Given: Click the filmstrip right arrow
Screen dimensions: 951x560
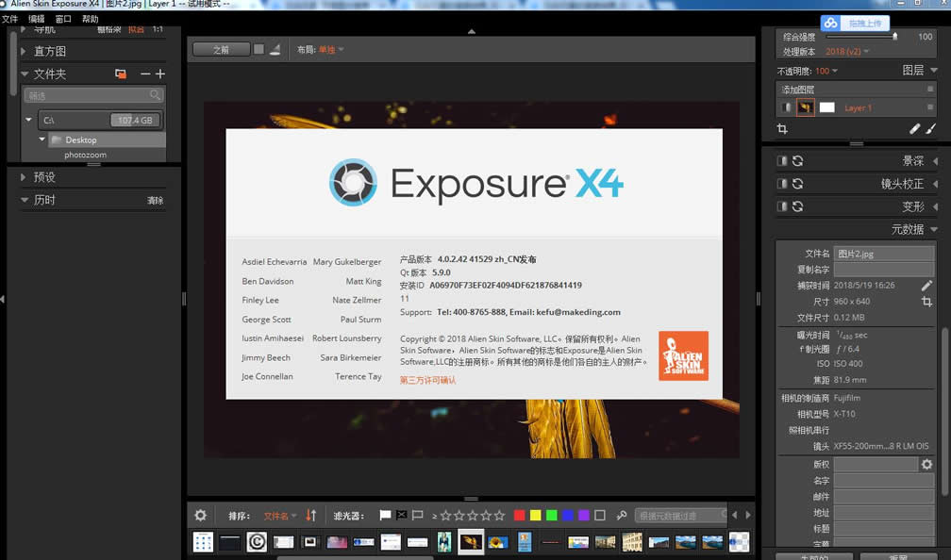Looking at the screenshot, I should [x=748, y=515].
